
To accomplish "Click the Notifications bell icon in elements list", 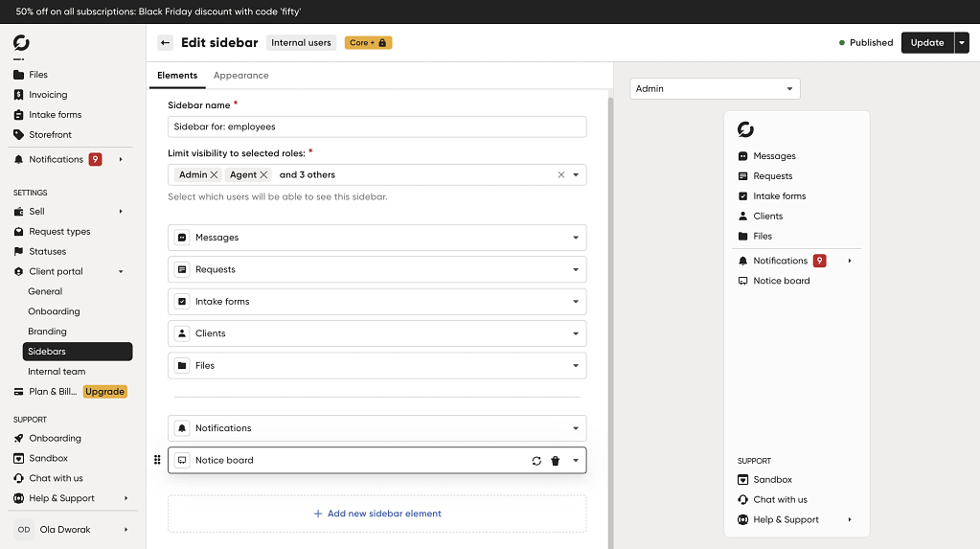I will (x=182, y=428).
